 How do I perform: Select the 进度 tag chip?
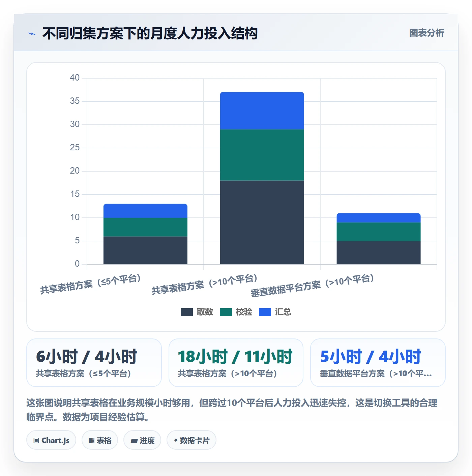pos(142,440)
